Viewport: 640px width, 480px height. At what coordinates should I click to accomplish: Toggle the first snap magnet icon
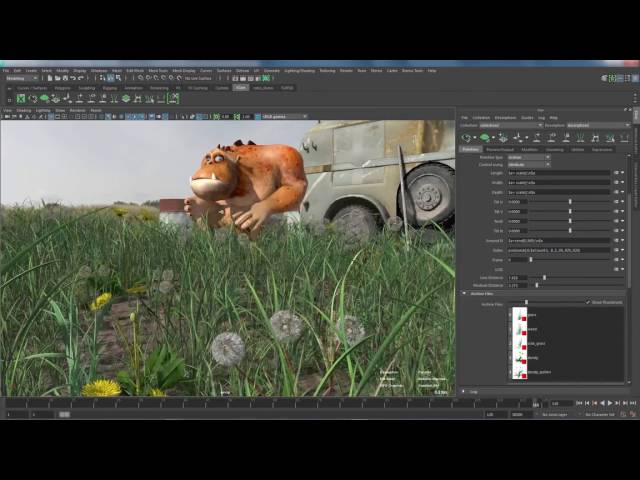[x=140, y=78]
